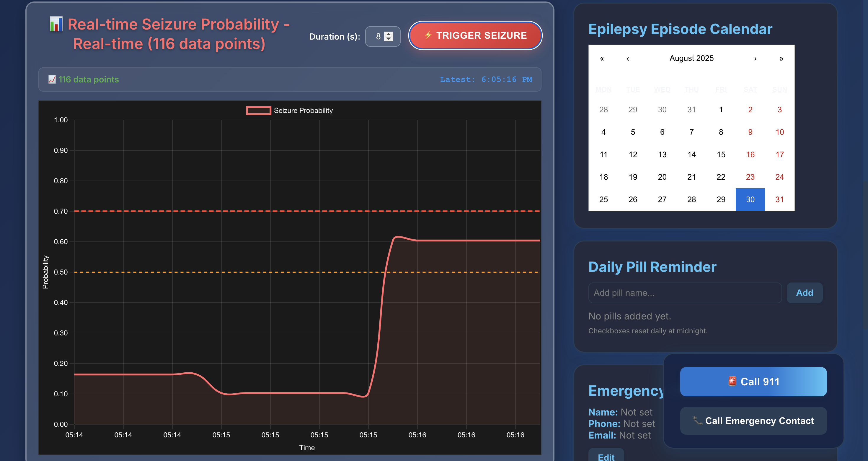The width and height of the screenshot is (868, 461).
Task: Go to previous month in calendar
Action: [x=628, y=58]
